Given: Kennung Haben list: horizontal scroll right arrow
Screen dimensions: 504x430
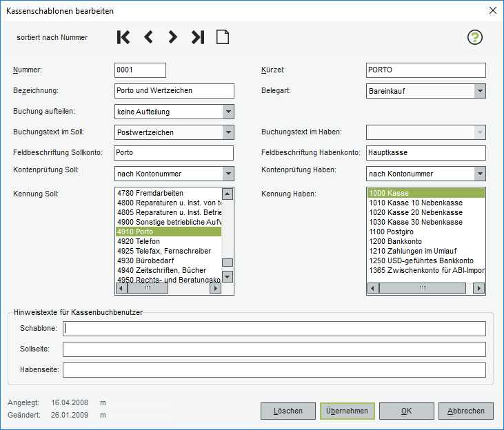Looking at the screenshot, I should pos(479,288).
